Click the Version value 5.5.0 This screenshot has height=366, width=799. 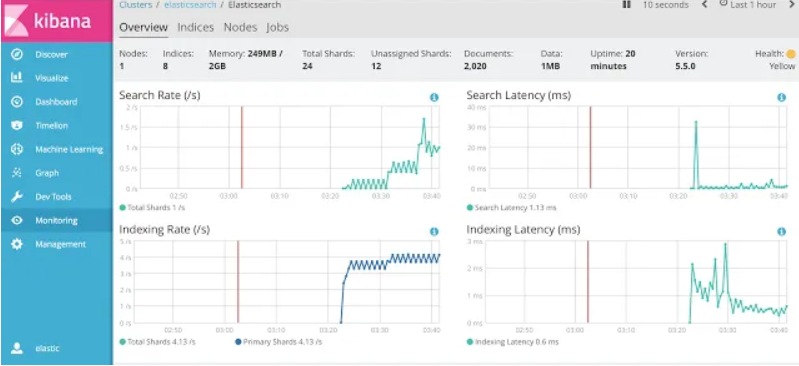click(685, 66)
